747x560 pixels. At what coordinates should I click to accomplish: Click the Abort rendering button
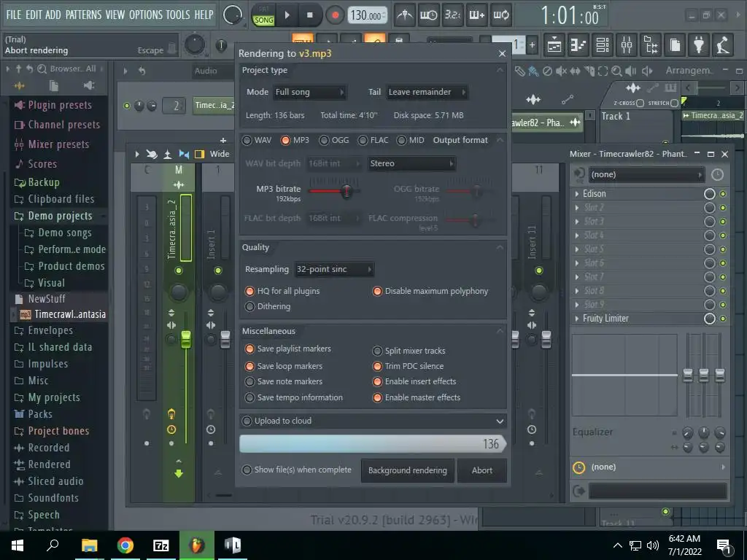point(482,470)
